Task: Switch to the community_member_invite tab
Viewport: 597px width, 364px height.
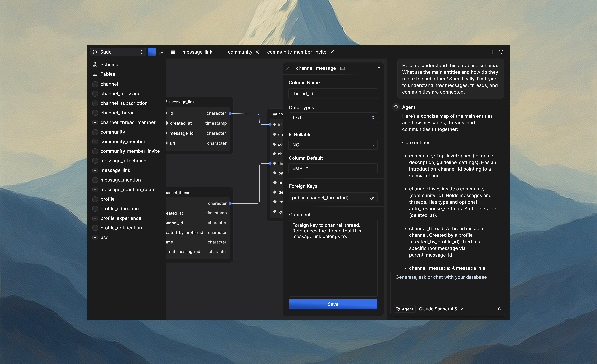Action: click(x=297, y=52)
